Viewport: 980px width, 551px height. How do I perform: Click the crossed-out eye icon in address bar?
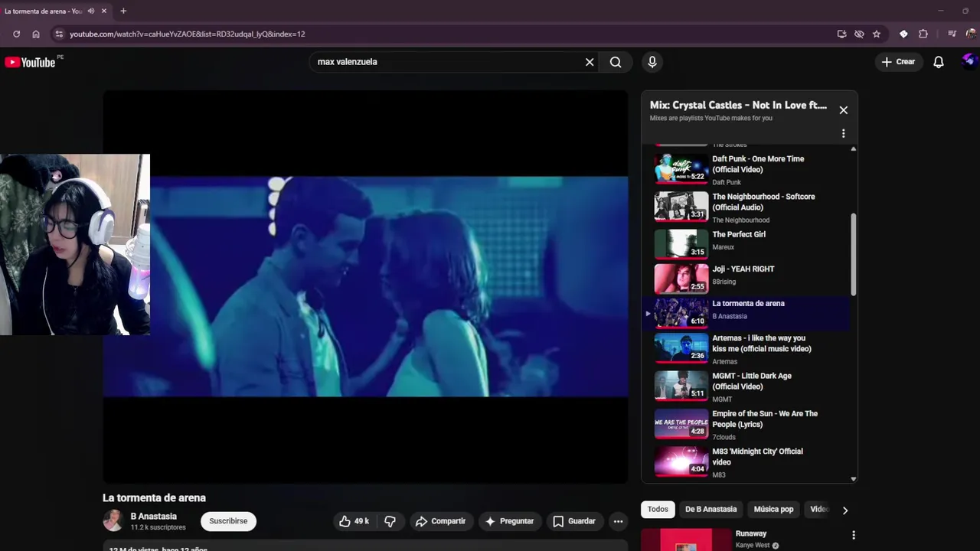[x=859, y=34]
